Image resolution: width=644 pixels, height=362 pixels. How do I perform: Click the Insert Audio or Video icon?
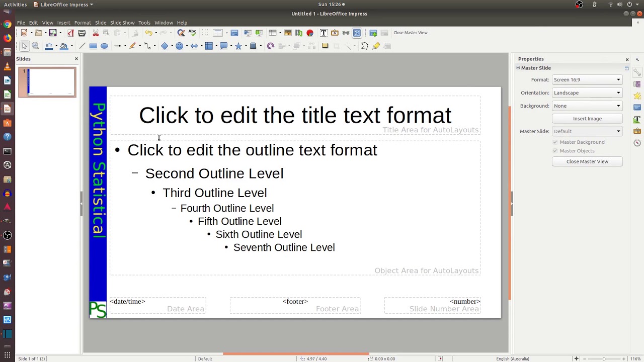pyautogui.click(x=299, y=33)
